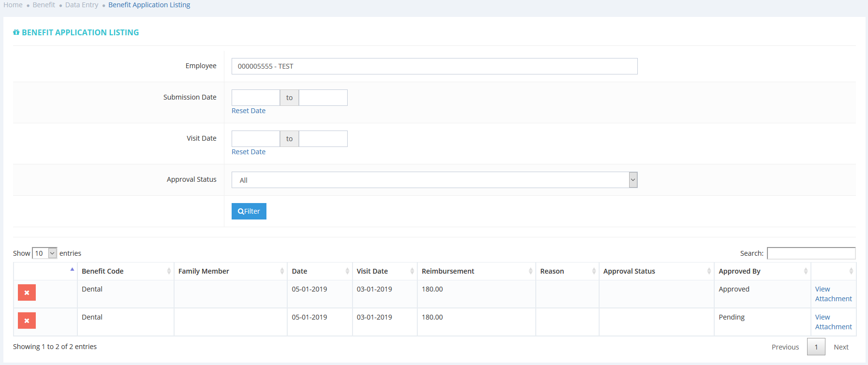Sort table by Reason column
The image size is (868, 365).
(567, 271)
